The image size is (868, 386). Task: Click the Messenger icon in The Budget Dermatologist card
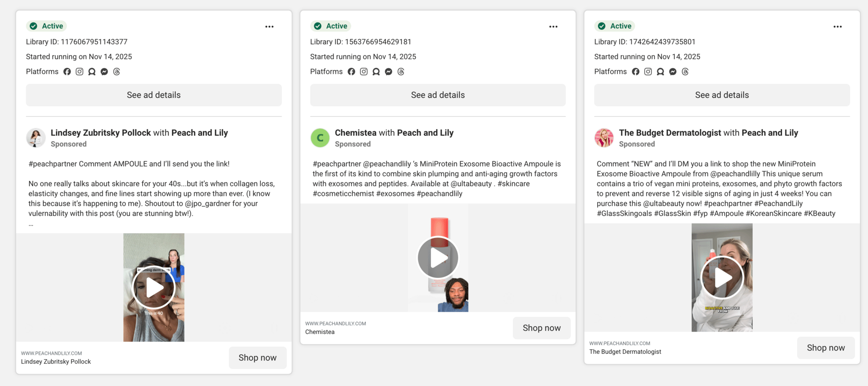[x=673, y=71]
